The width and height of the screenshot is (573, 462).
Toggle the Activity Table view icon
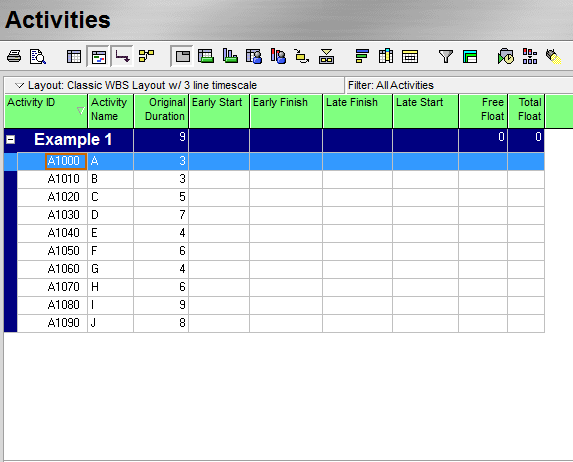point(74,57)
